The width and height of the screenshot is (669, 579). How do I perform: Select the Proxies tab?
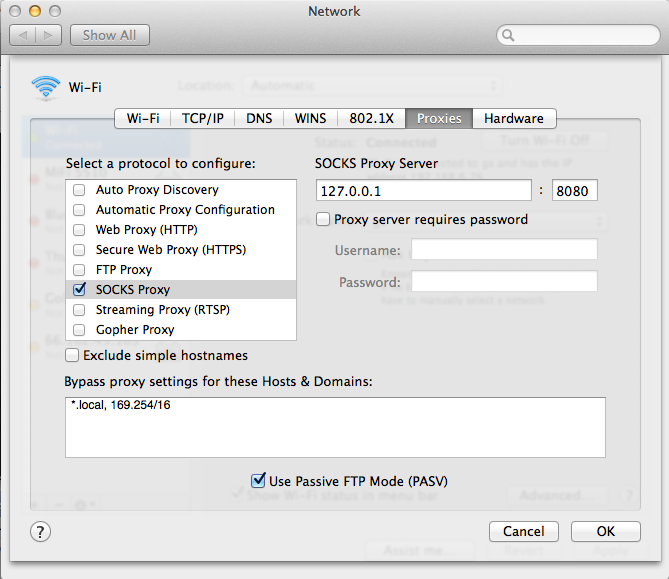click(439, 118)
